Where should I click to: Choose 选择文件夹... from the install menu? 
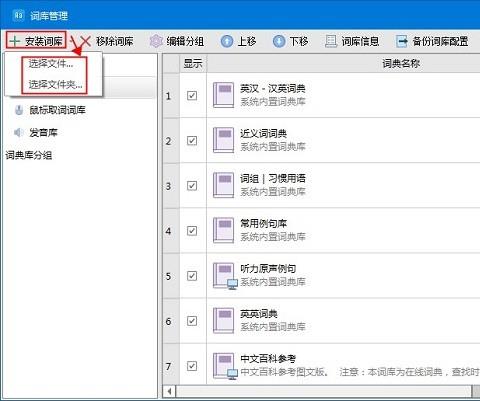click(55, 85)
